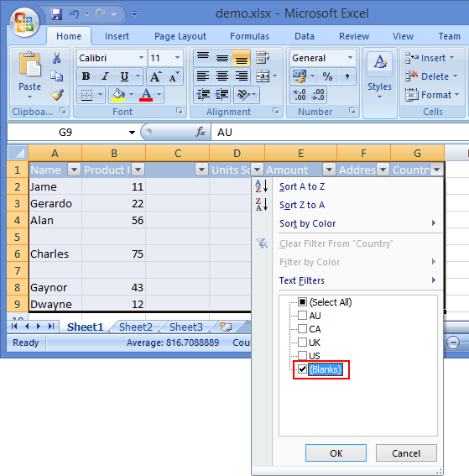Viewport: 469px width, 476px height.
Task: Choose Sort A to Z menu option
Action: point(302,186)
